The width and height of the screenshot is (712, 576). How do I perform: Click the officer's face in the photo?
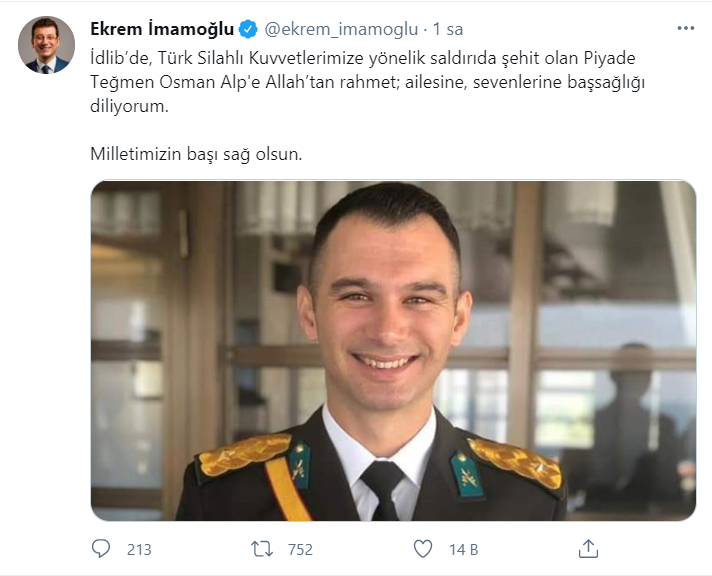pyautogui.click(x=385, y=313)
